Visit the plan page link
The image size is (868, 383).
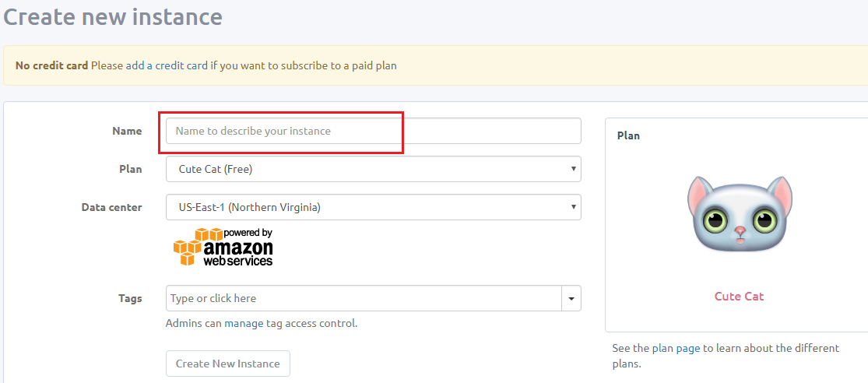pyautogui.click(x=676, y=348)
